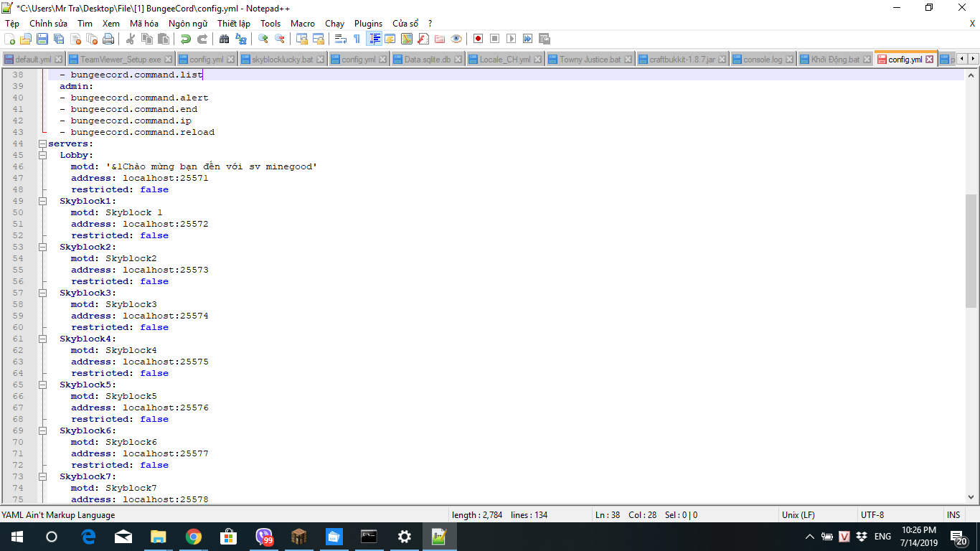Open the Macro menu
980x551 pixels.
[x=302, y=24]
